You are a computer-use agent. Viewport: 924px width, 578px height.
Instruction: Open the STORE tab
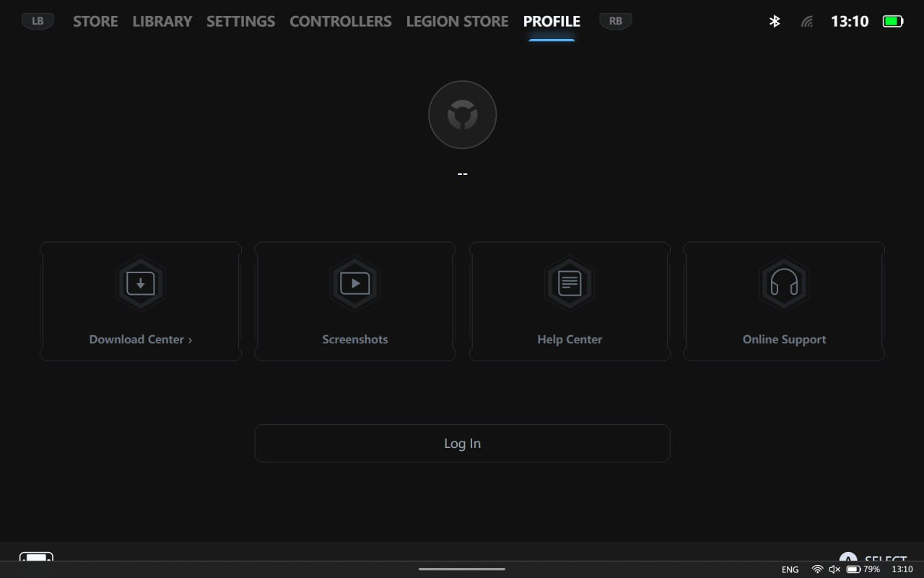coord(95,21)
